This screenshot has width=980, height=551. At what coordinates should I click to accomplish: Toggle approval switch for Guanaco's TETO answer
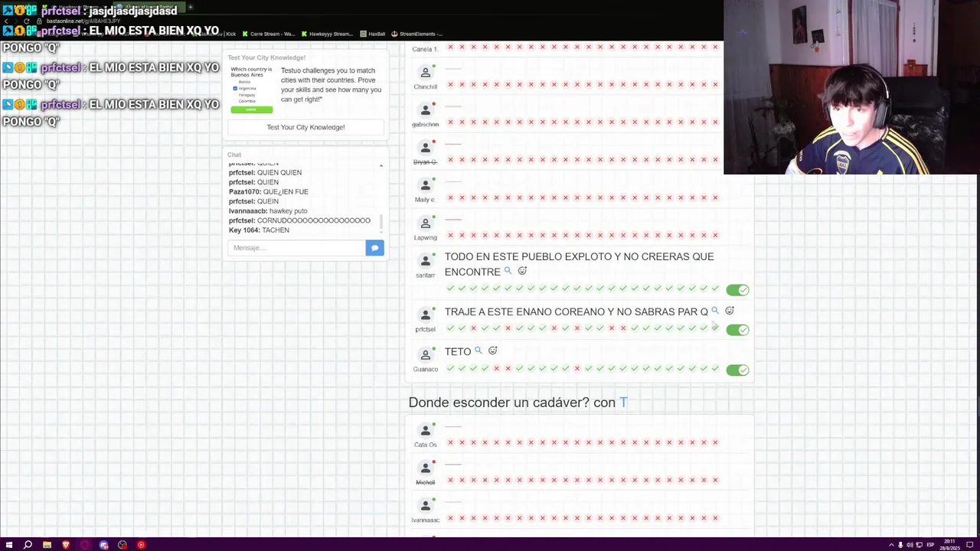(737, 370)
